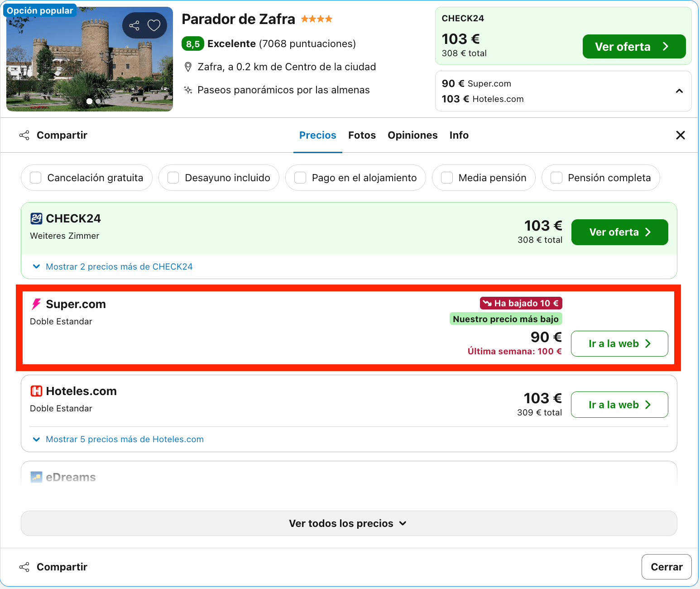Click the Nuestro precio más bajo label
Image resolution: width=700 pixels, height=589 pixels.
click(x=506, y=319)
